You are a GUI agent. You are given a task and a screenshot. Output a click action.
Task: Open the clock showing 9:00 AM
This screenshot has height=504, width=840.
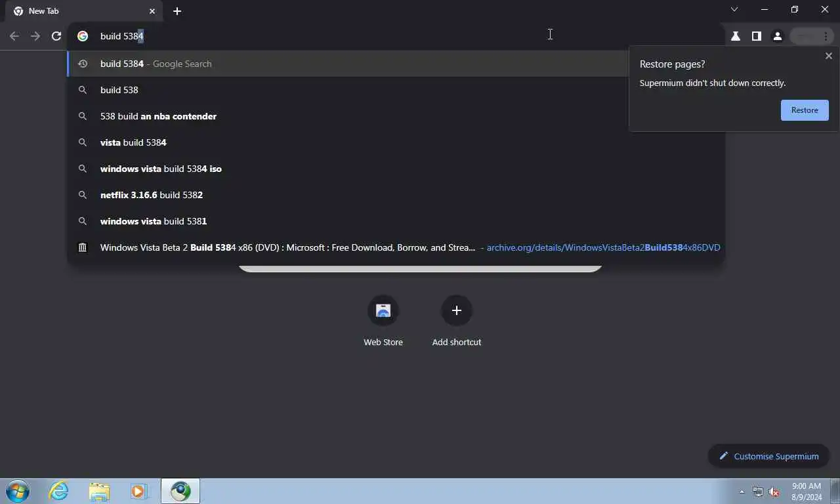pyautogui.click(x=807, y=492)
